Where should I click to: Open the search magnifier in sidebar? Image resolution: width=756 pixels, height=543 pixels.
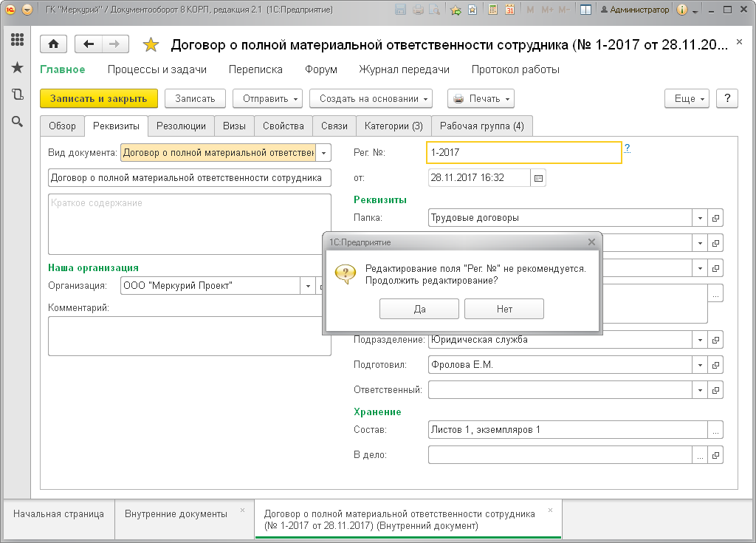18,122
